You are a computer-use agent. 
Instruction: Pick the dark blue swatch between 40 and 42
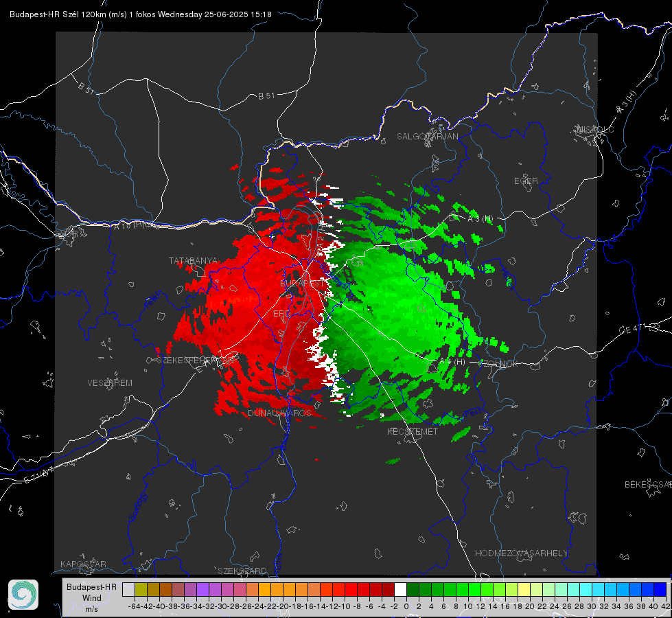(660, 589)
